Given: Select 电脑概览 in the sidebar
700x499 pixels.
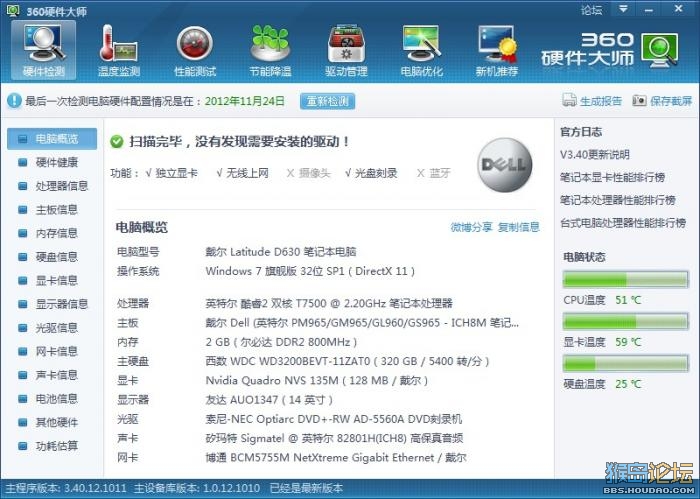Looking at the screenshot, I should pos(52,139).
